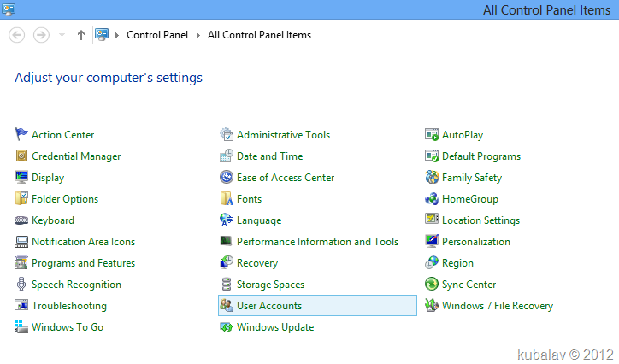Go up one level with Up arrow
The width and height of the screenshot is (619, 364).
click(81, 35)
